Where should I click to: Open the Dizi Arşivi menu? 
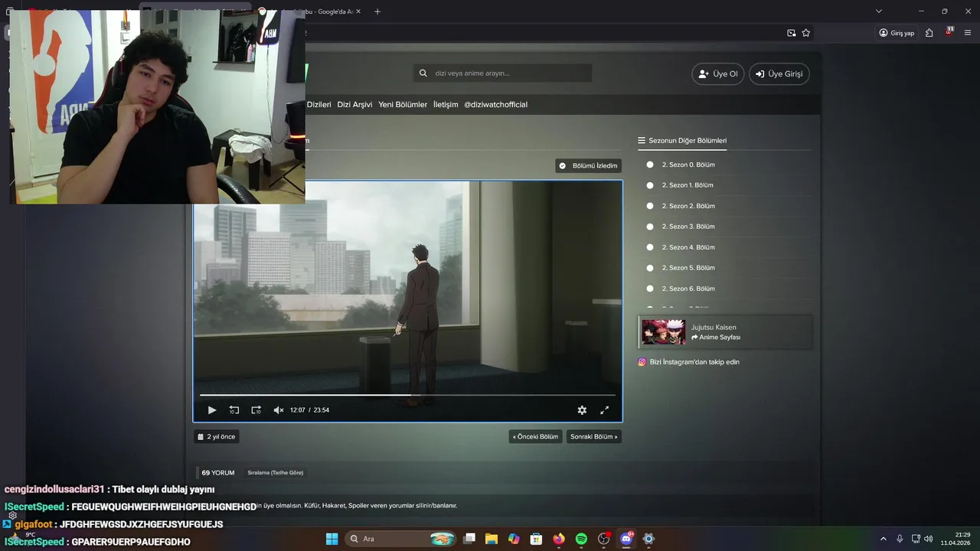(x=354, y=105)
